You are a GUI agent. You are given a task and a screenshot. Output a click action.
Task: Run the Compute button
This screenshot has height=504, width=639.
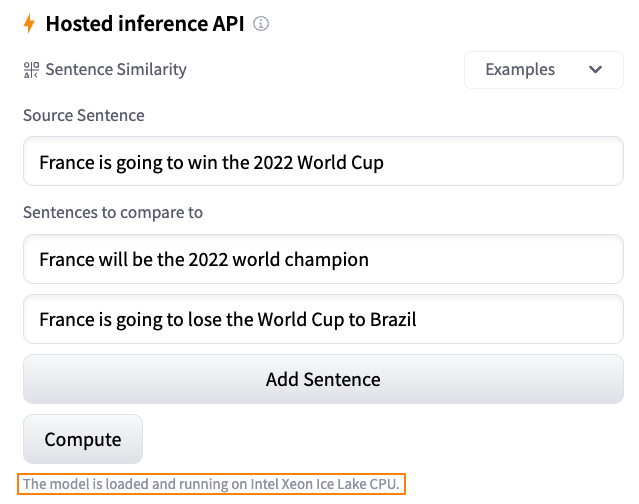(x=83, y=440)
